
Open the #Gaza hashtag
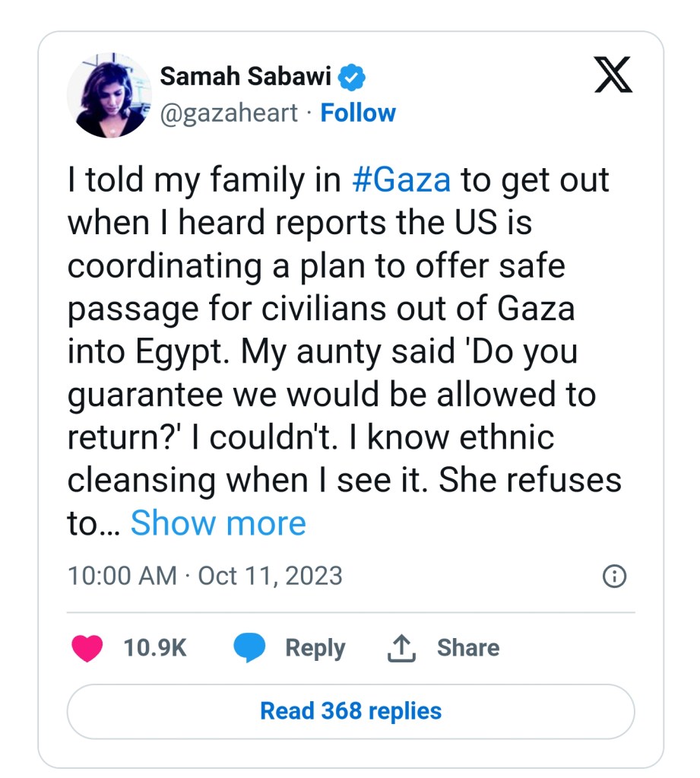[x=402, y=180]
